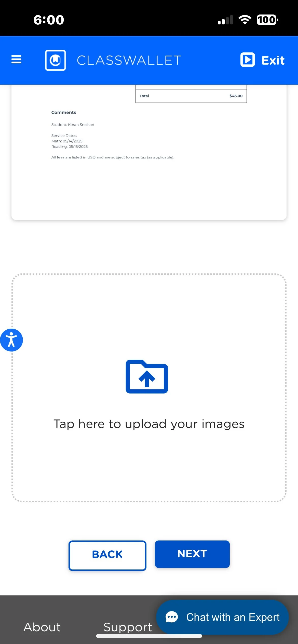Open the Support footer link
Image resolution: width=298 pixels, height=644 pixels.
(x=128, y=627)
